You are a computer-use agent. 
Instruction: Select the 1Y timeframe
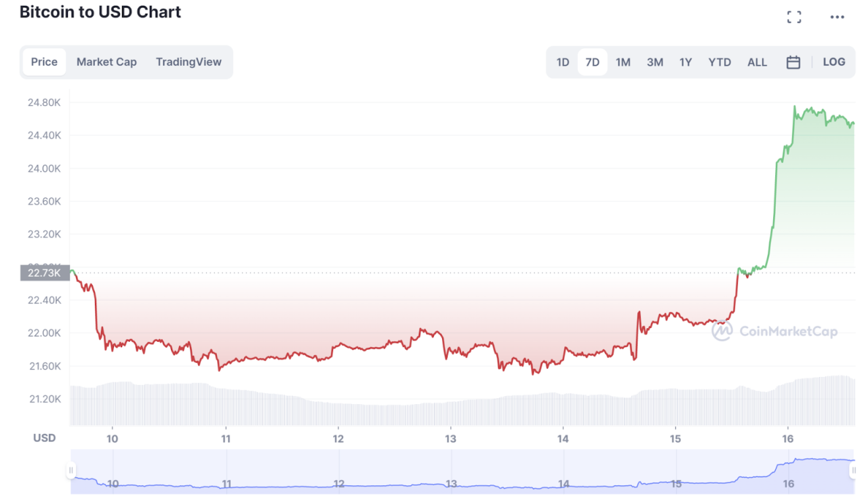(686, 61)
